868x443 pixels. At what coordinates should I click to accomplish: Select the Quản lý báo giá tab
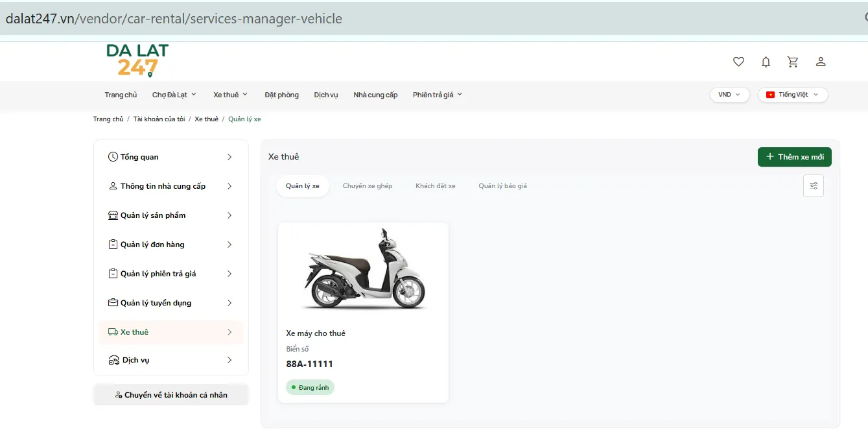coord(503,186)
